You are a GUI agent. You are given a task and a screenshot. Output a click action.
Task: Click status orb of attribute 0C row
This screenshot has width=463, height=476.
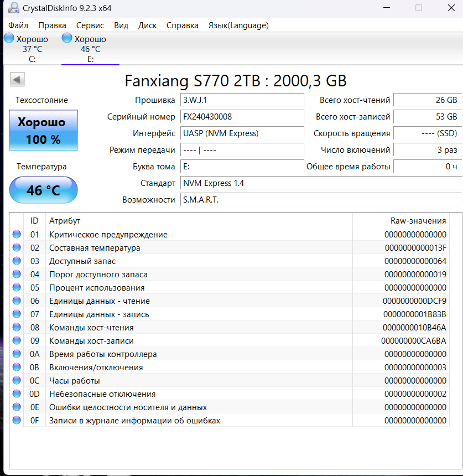[x=17, y=381]
